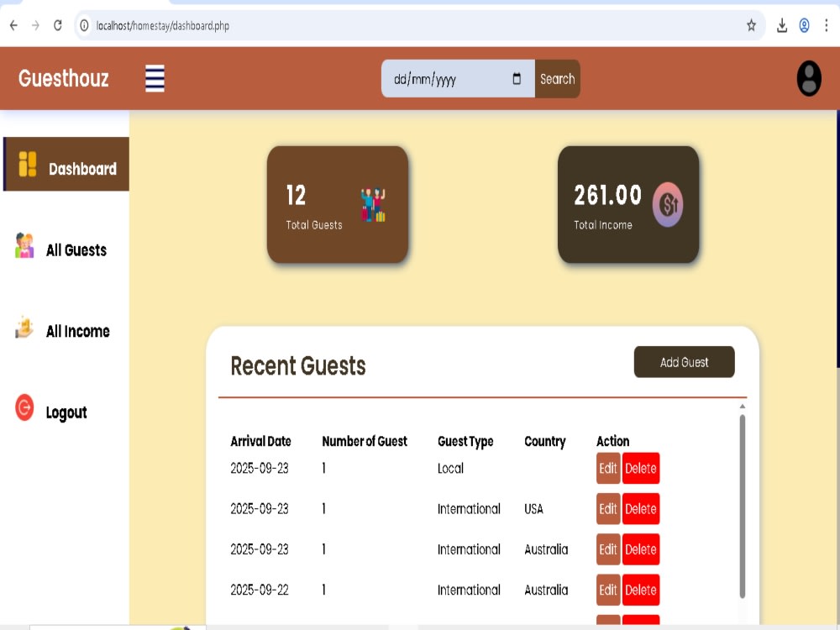The width and height of the screenshot is (840, 630).
Task: Click the USA country cell
Action: (533, 509)
